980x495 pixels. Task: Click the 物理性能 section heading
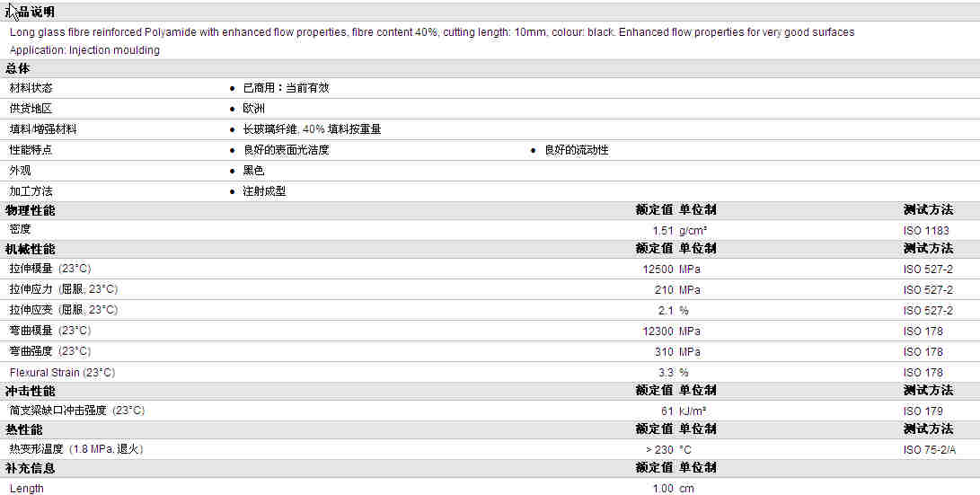(x=30, y=210)
